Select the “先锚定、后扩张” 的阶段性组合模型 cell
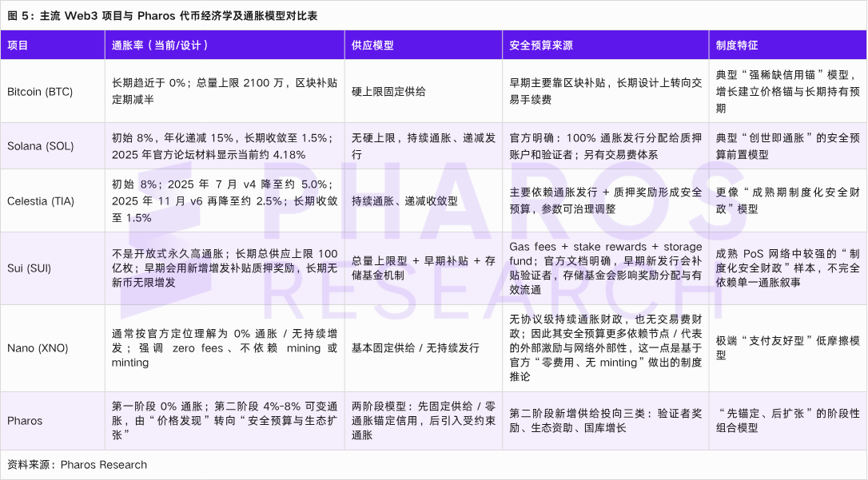Image resolution: width=868 pixels, height=480 pixels. click(787, 421)
